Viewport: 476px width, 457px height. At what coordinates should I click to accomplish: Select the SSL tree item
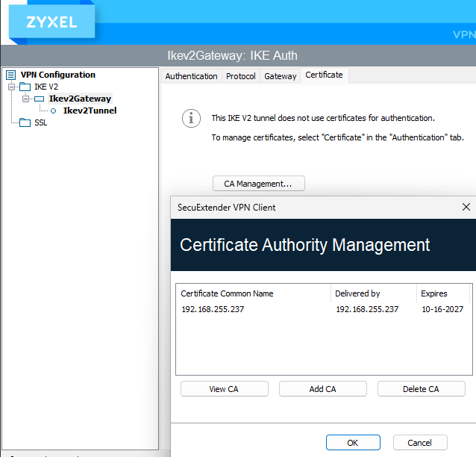(x=41, y=122)
